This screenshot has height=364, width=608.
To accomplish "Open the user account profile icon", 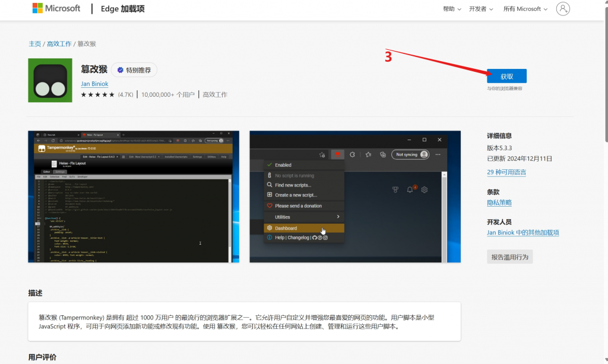I will (563, 9).
